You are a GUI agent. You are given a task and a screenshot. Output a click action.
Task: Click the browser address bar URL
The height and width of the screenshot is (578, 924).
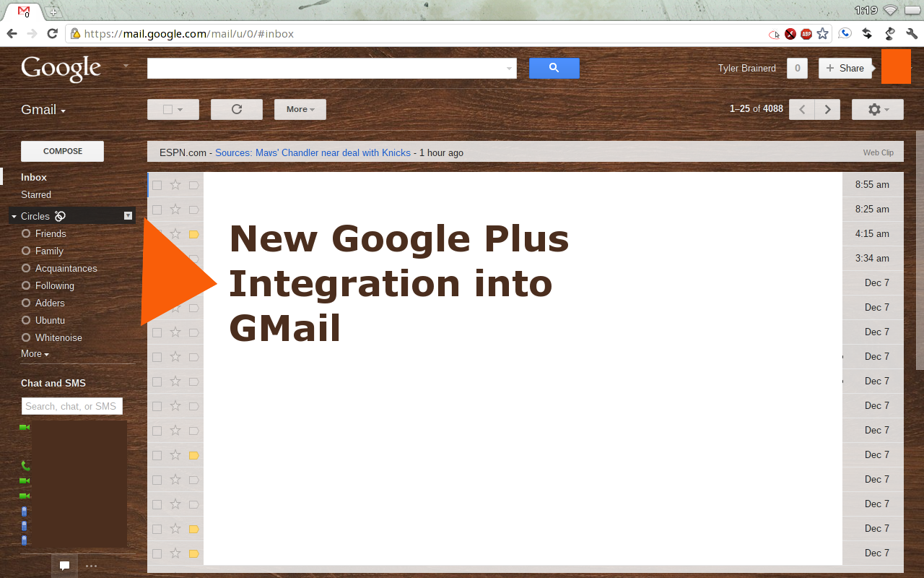coord(189,34)
